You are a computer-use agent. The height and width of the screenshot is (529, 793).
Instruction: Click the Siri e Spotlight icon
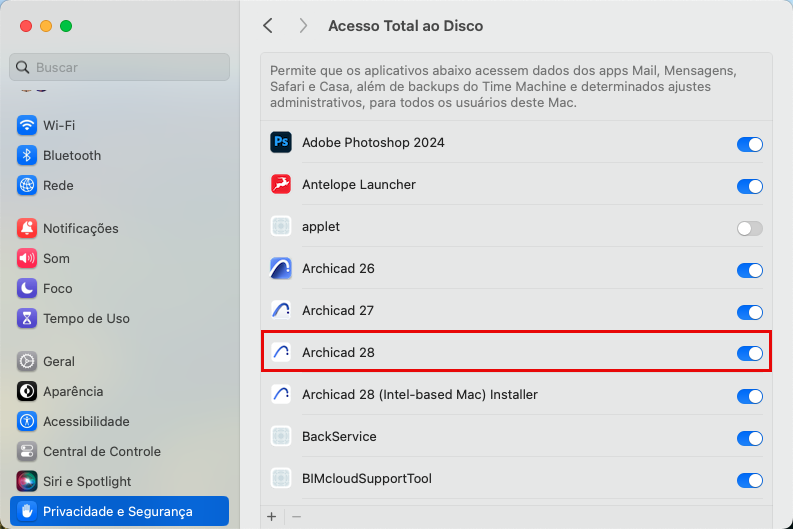pyautogui.click(x=27, y=481)
